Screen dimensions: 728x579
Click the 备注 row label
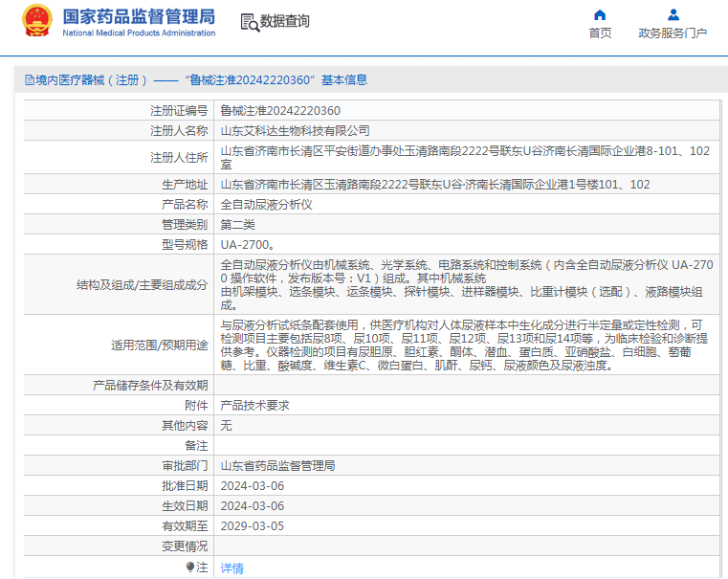(196, 446)
